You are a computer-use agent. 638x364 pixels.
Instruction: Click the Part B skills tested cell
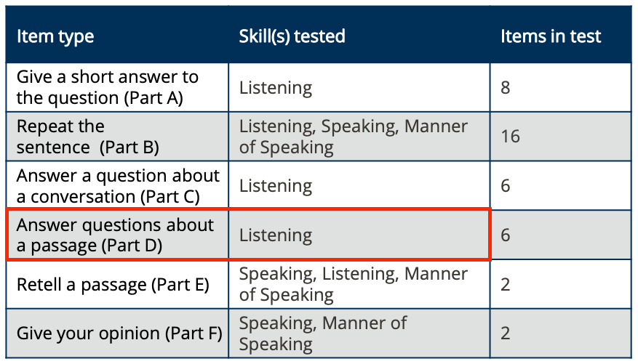coord(354,137)
